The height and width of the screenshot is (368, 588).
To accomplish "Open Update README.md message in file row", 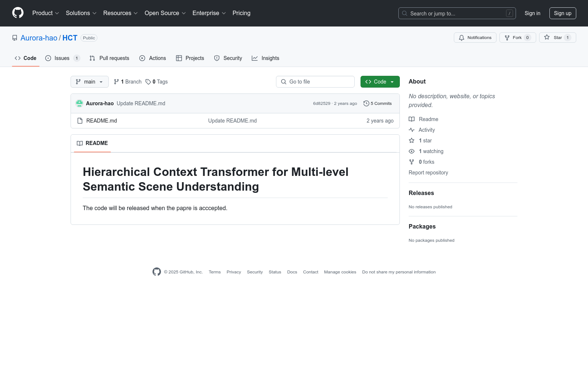I will click(233, 121).
